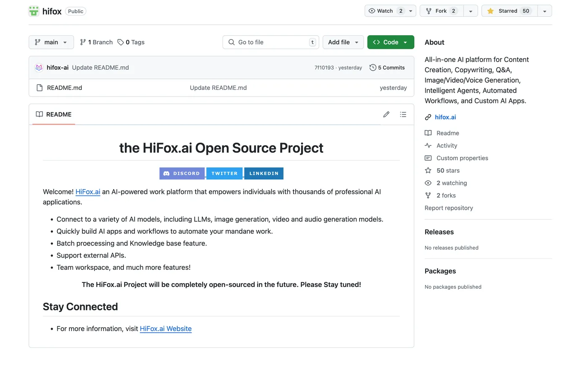Click the README.md file icon
588x365 pixels.
click(x=39, y=88)
